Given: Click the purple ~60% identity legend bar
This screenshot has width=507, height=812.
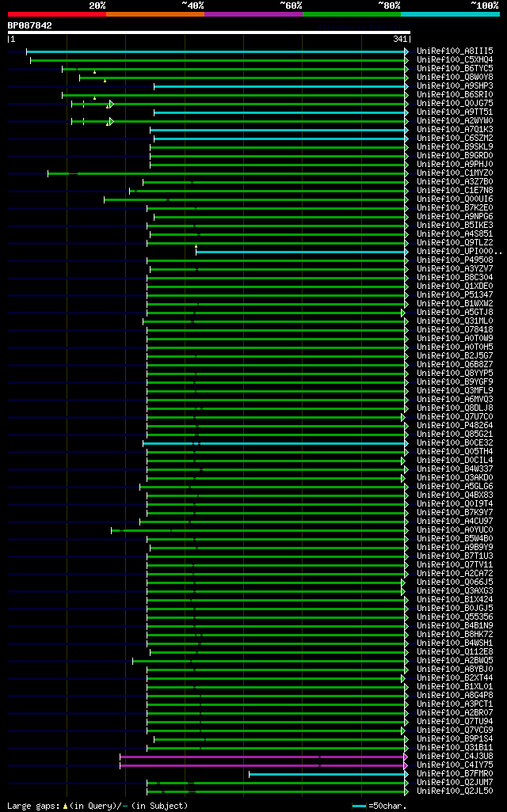Looking at the screenshot, I should (253, 14).
